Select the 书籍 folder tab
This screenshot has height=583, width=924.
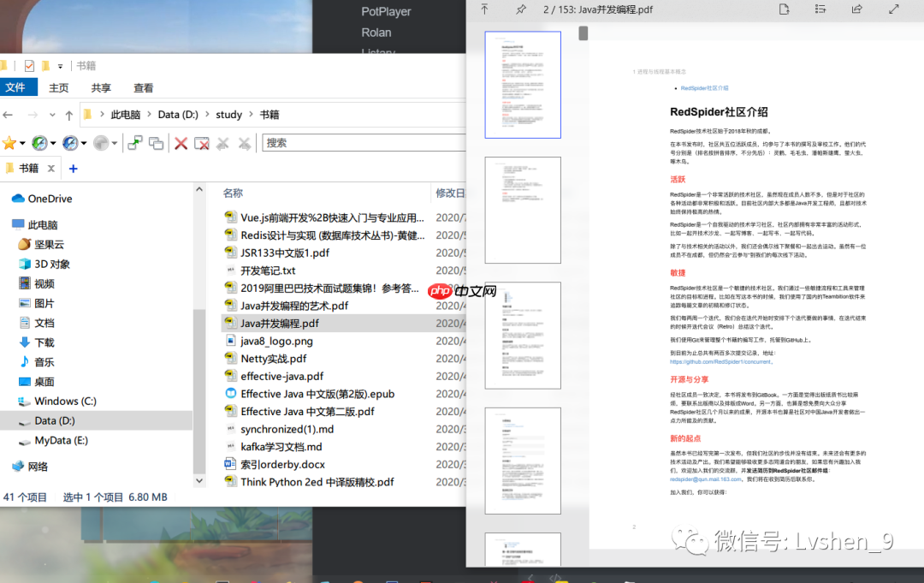pos(27,168)
